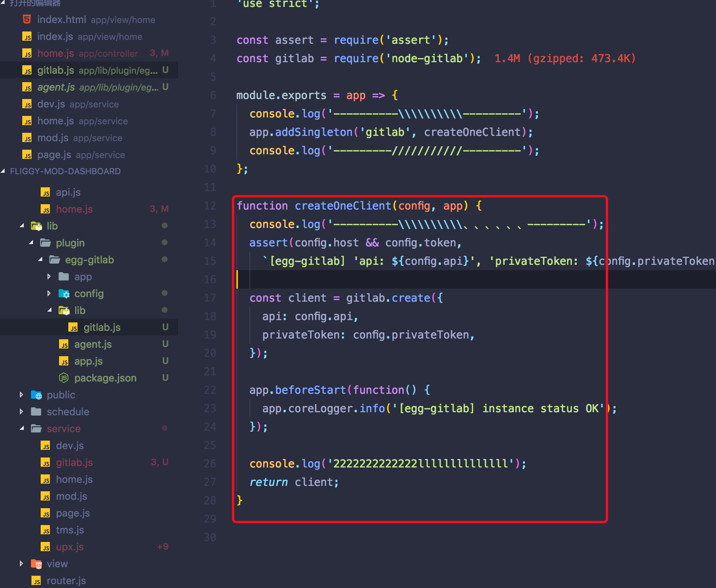Open package.json in the file tree
This screenshot has height=588, width=716.
[x=89, y=378]
